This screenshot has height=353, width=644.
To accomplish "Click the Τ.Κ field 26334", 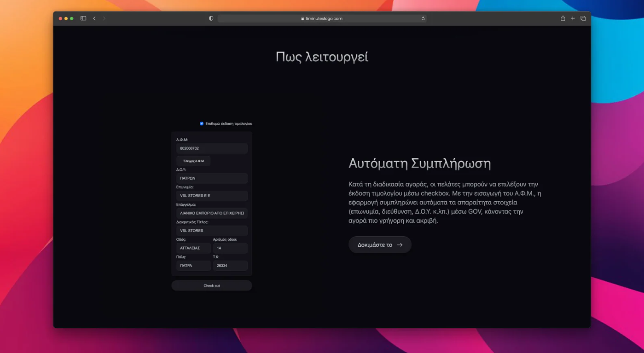I will click(230, 266).
